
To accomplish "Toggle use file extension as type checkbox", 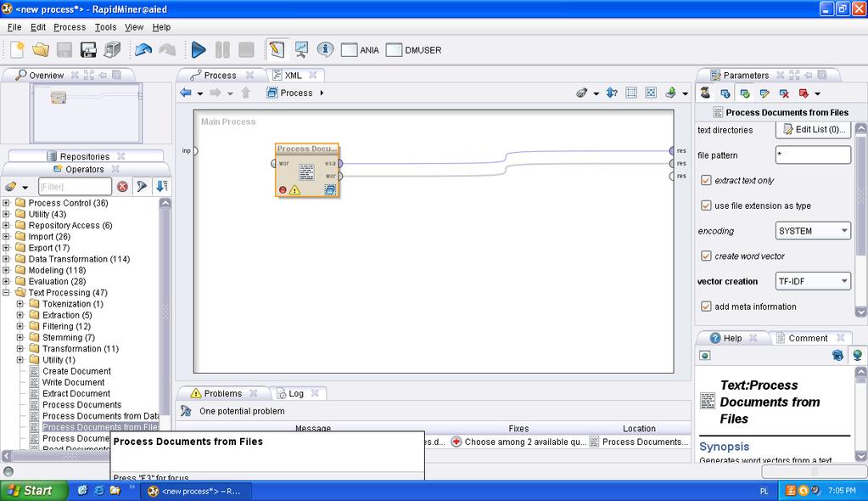I will (x=706, y=205).
